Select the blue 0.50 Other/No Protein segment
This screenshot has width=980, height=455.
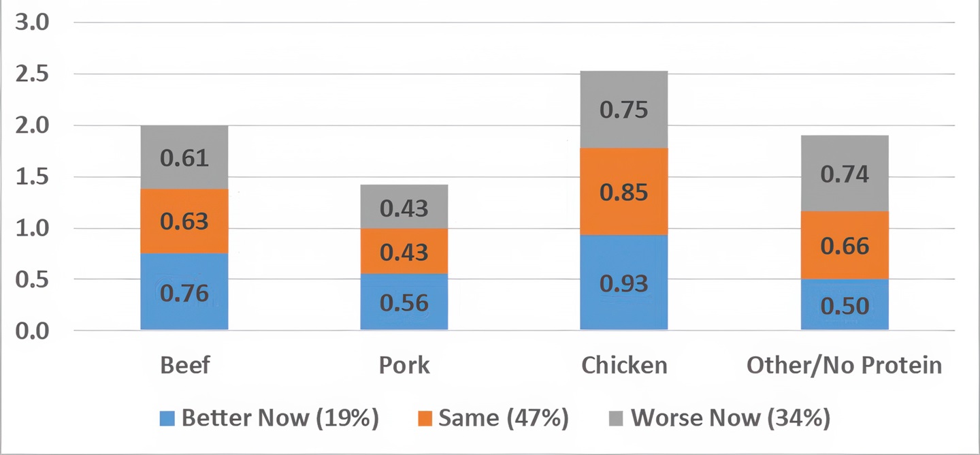(844, 305)
